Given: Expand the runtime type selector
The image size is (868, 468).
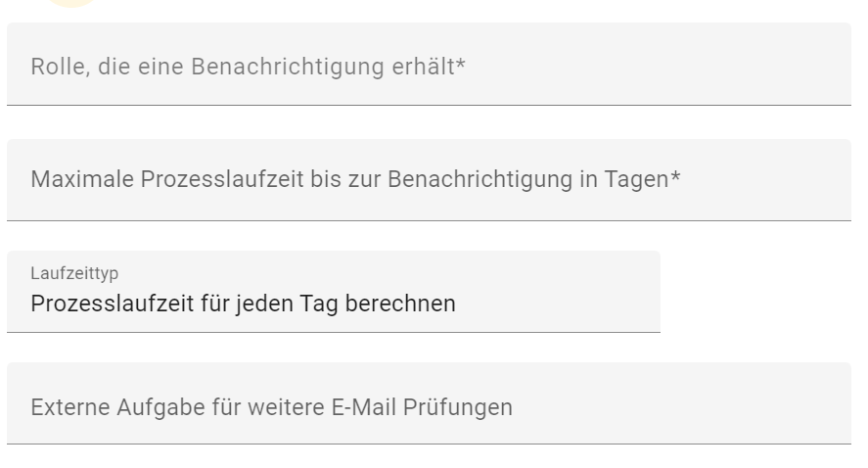Looking at the screenshot, I should tap(333, 293).
